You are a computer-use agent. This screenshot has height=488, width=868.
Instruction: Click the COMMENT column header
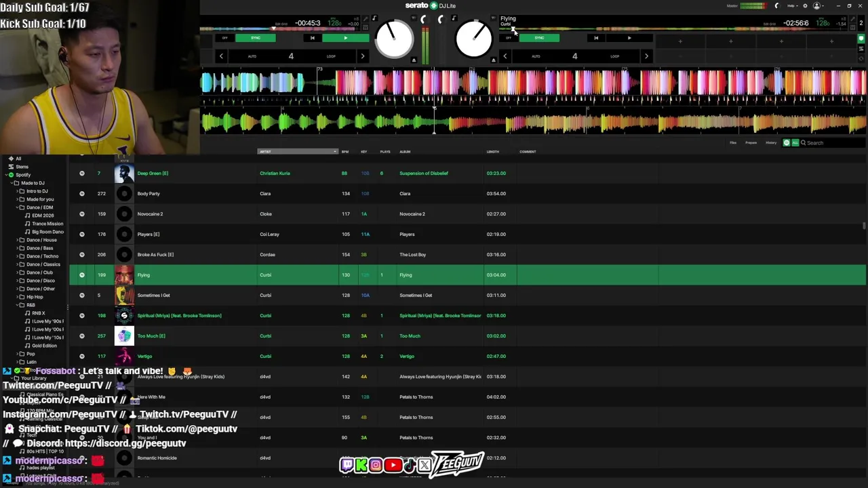coord(528,152)
